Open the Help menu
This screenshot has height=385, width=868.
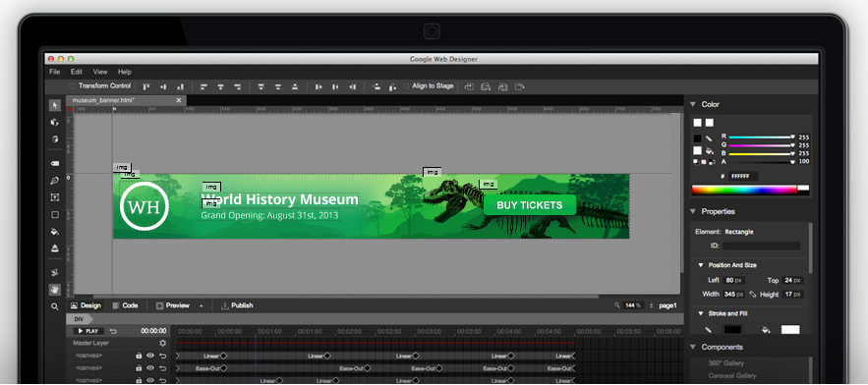[125, 72]
